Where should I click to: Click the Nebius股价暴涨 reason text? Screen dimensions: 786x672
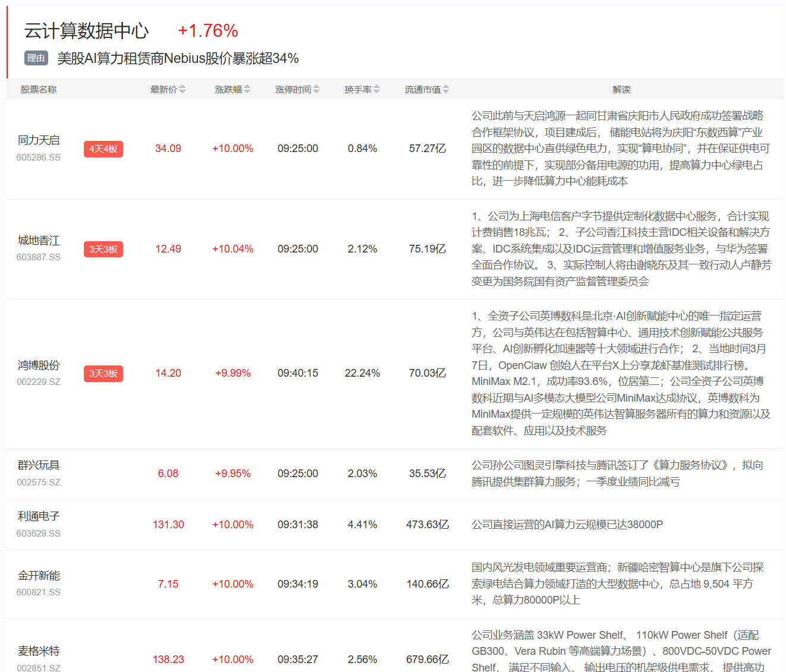tap(178, 58)
